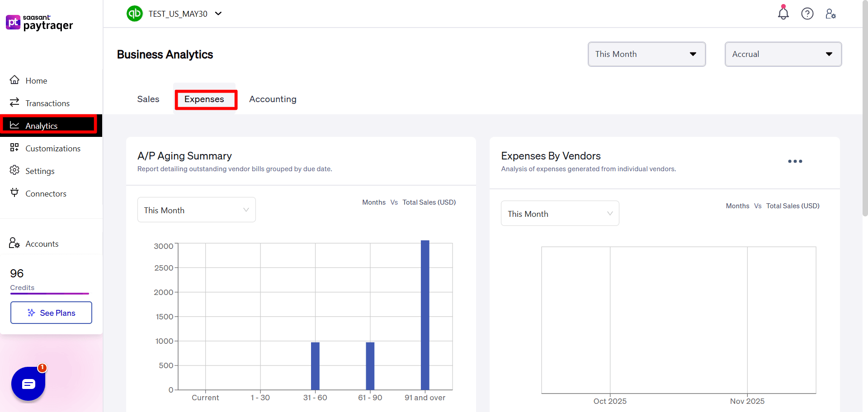
Task: Click the saasant paytraqer logo
Action: (39, 22)
